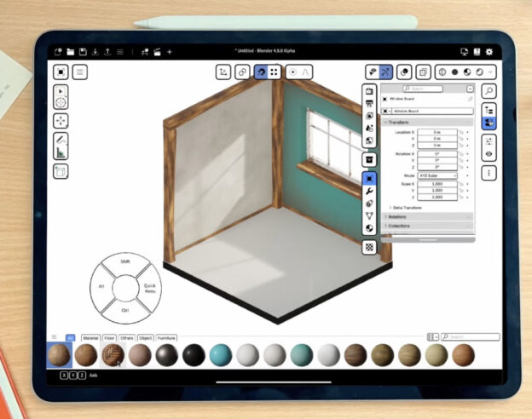This screenshot has height=419, width=532.
Task: Click the export upload-arrow icon
Action: (x=107, y=52)
